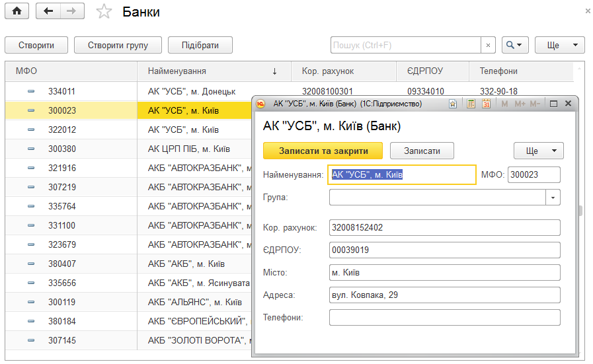593x364 pixels.
Task: Click the empty Телефони input field
Action: tap(445, 318)
